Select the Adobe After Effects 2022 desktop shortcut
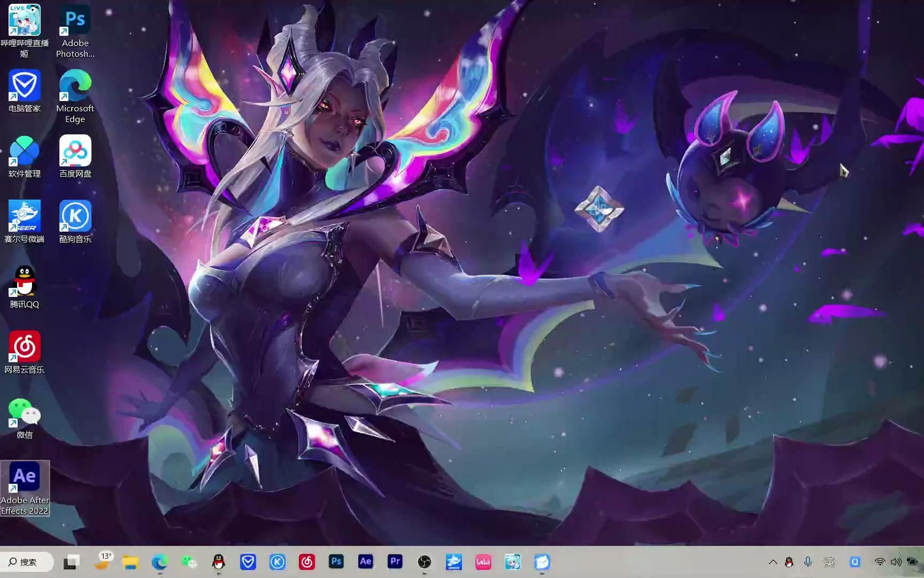 (x=25, y=488)
